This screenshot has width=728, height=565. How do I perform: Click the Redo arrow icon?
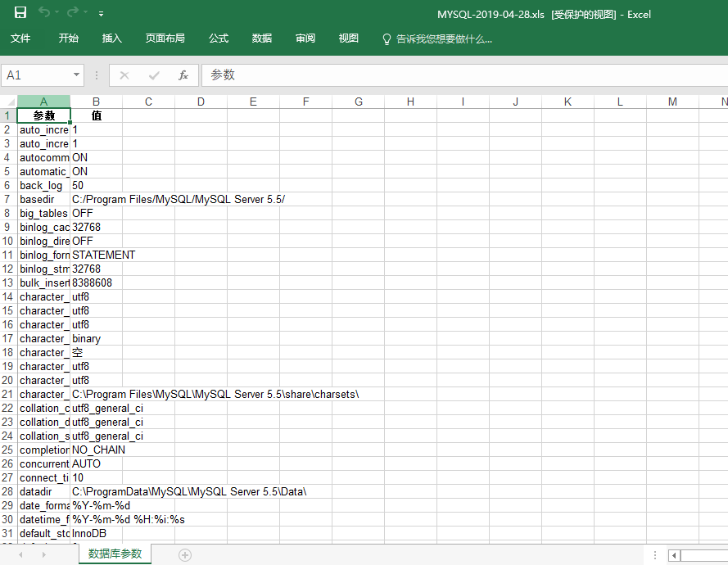pos(73,13)
